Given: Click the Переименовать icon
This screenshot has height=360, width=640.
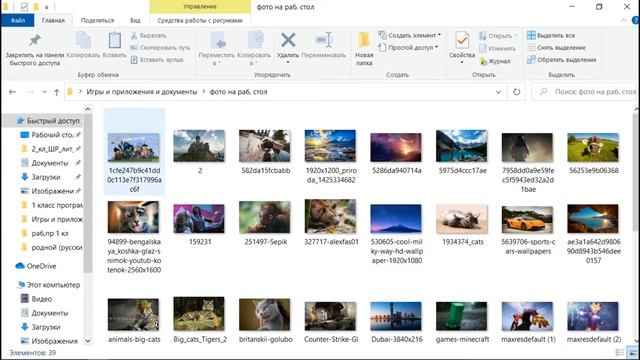Looking at the screenshot, I should (x=324, y=40).
